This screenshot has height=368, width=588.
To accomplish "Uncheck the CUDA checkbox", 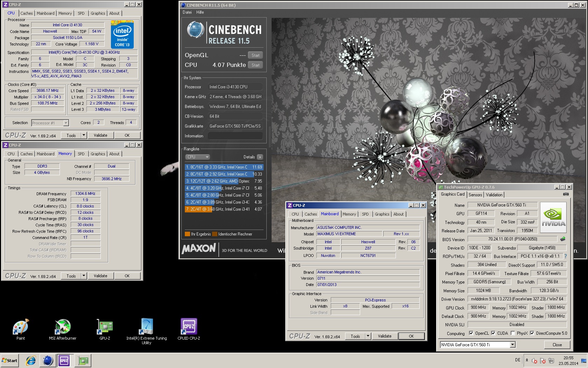I will click(x=493, y=333).
